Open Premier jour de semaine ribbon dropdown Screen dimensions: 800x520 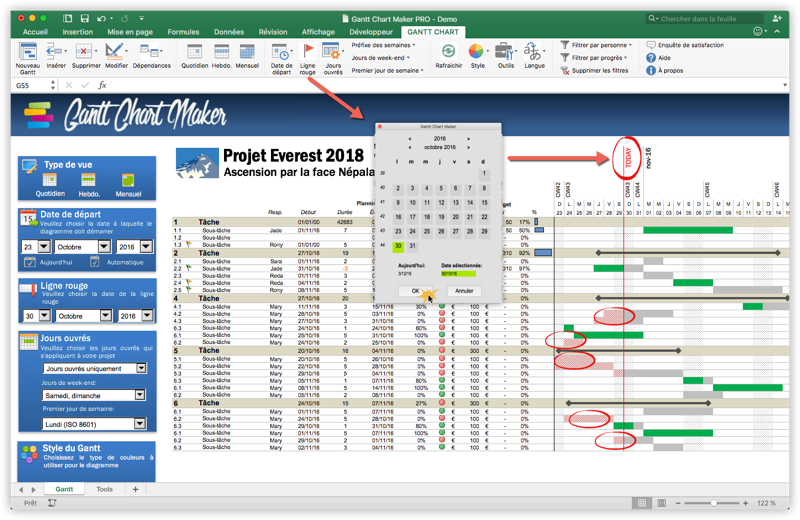coord(388,70)
